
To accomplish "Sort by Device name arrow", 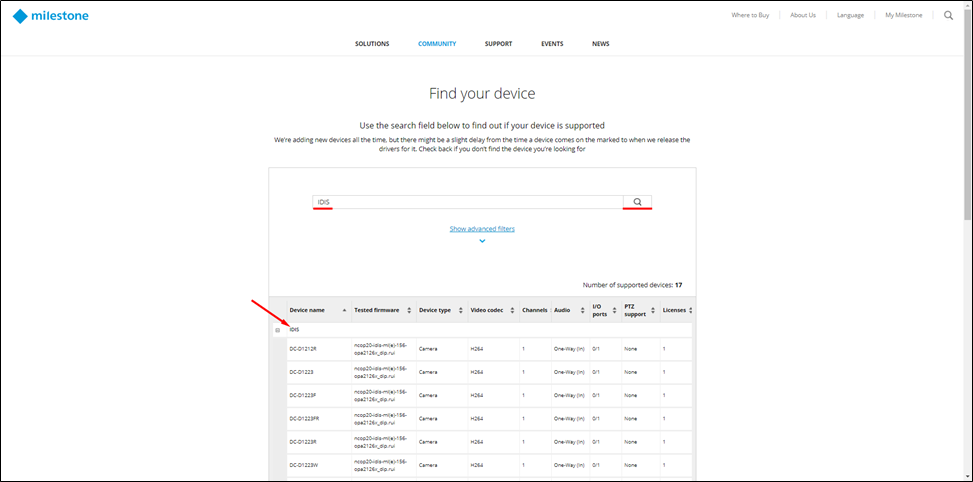I will click(344, 310).
